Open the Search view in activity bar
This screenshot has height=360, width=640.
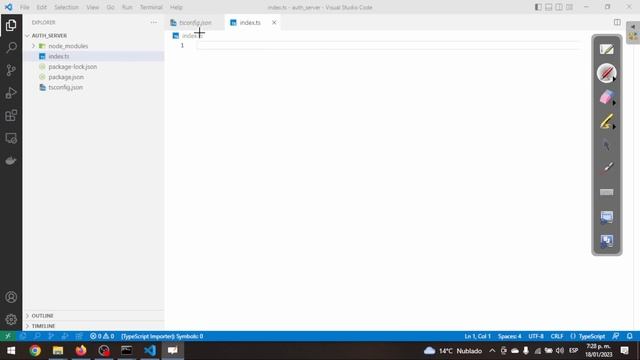pos(11,47)
